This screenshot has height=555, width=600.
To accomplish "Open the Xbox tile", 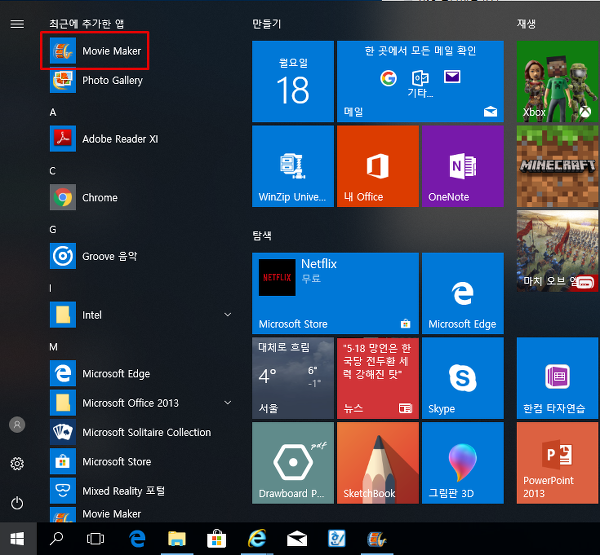I will 557,82.
